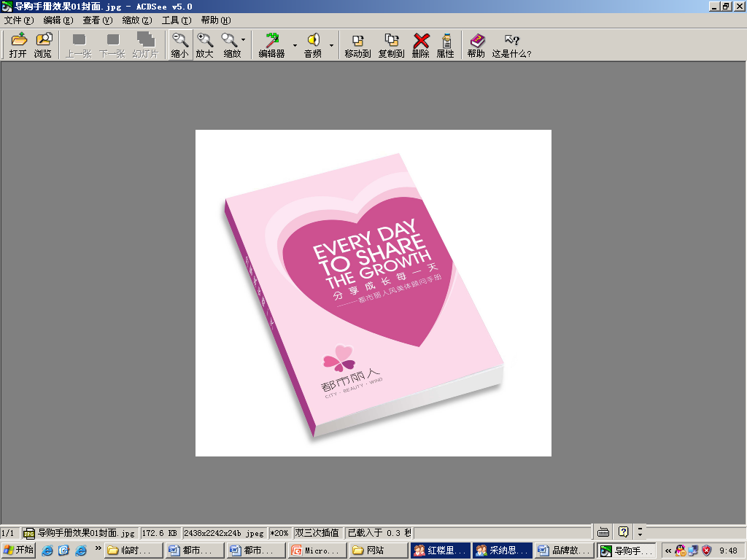Viewport: 747px width, 560px height.
Task: Open the File (文件) menu
Action: (19, 20)
